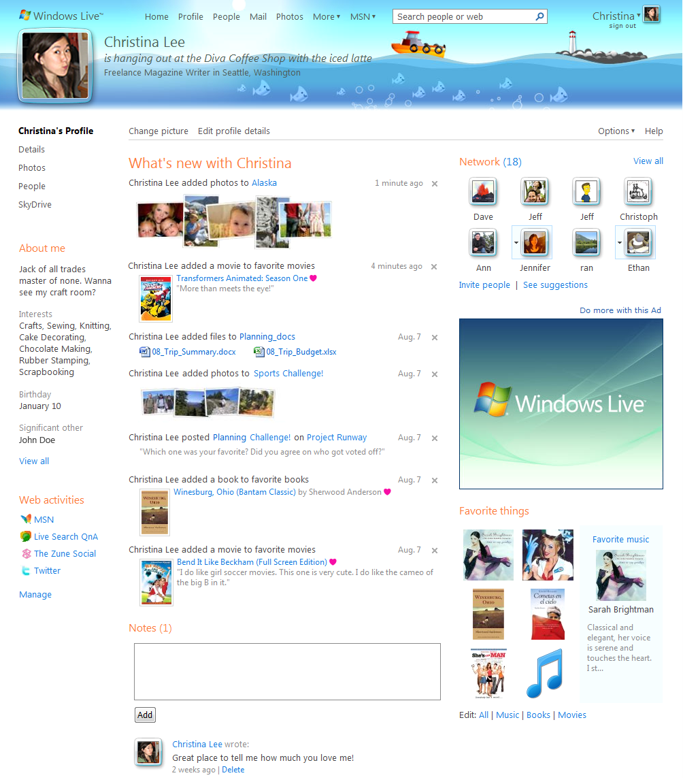Viewport: 683px width, 784px height.
Task: Open the Live Search QnA icon
Action: click(x=26, y=536)
